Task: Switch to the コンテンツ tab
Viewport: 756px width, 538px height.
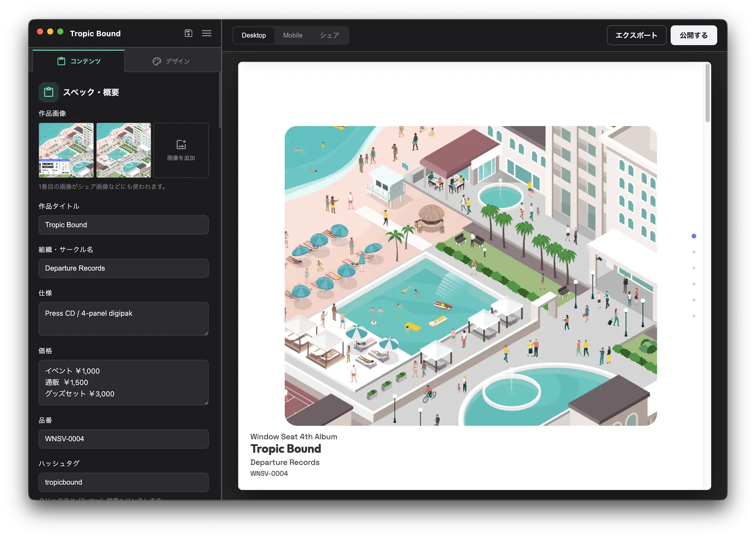Action: tap(79, 61)
